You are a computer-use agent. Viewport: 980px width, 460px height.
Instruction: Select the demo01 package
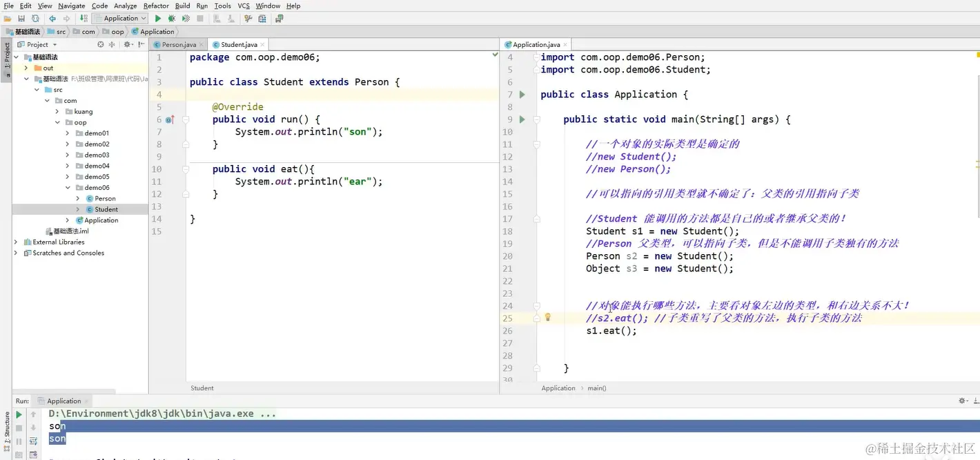pos(97,133)
